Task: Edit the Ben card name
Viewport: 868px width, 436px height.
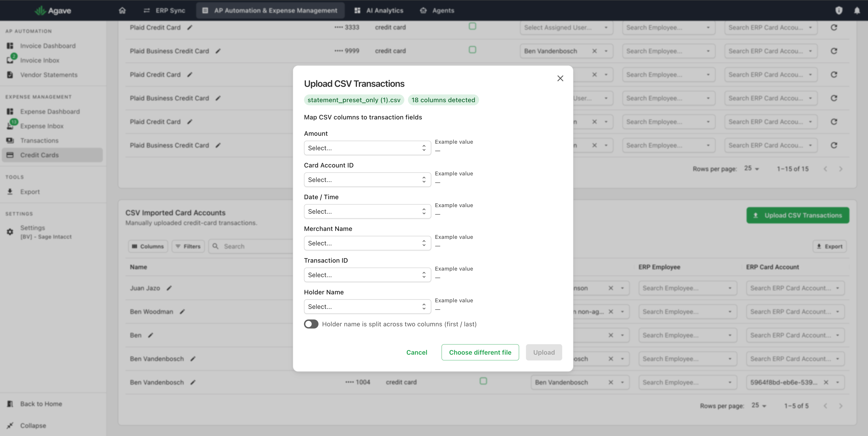Action: (151, 336)
